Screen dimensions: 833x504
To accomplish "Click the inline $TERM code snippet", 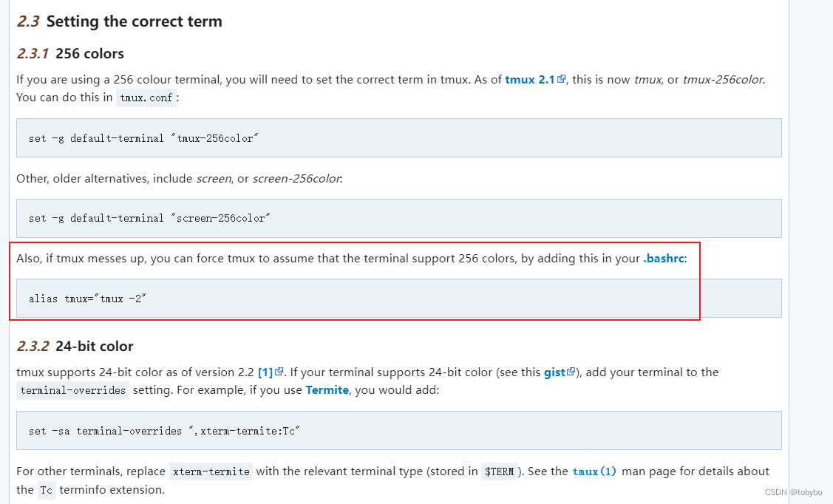I will point(499,471).
